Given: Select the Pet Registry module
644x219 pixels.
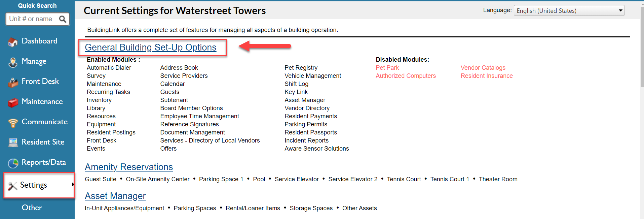Looking at the screenshot, I should (301, 68).
